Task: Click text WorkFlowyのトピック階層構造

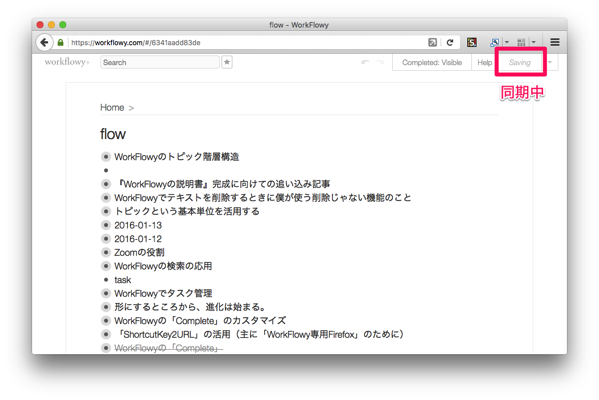Action: (176, 157)
